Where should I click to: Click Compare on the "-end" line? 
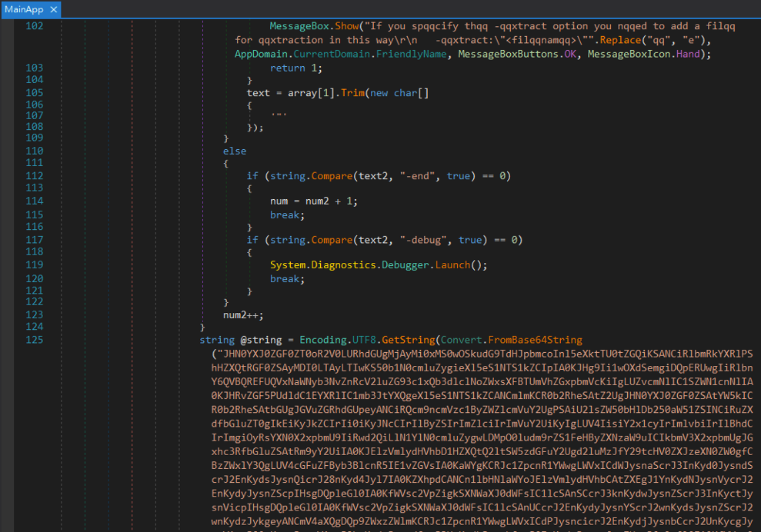tap(330, 176)
